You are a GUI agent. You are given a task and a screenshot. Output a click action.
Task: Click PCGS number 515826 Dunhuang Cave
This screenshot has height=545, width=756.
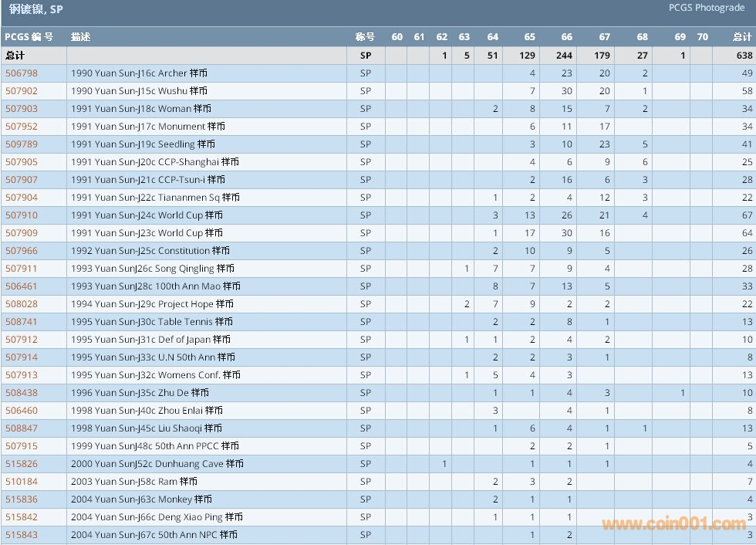pyautogui.click(x=22, y=464)
